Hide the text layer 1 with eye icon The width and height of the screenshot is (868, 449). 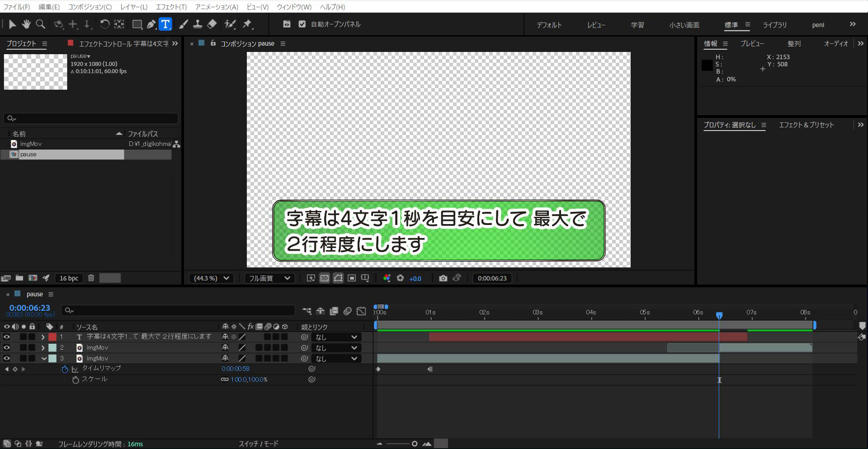6,337
